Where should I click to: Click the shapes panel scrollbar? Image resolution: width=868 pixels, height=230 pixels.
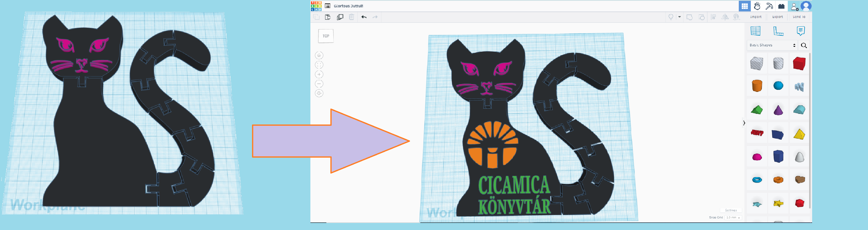(x=810, y=130)
